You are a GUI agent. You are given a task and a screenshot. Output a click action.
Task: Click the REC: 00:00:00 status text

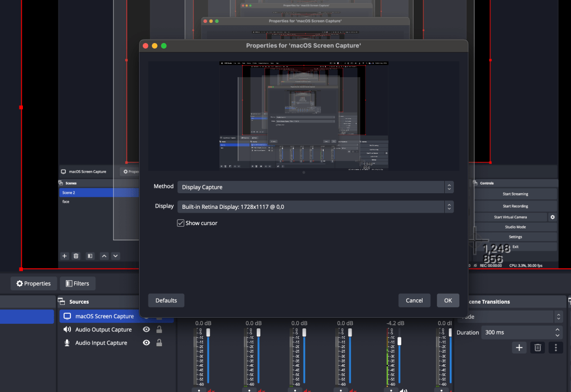tap(491, 266)
